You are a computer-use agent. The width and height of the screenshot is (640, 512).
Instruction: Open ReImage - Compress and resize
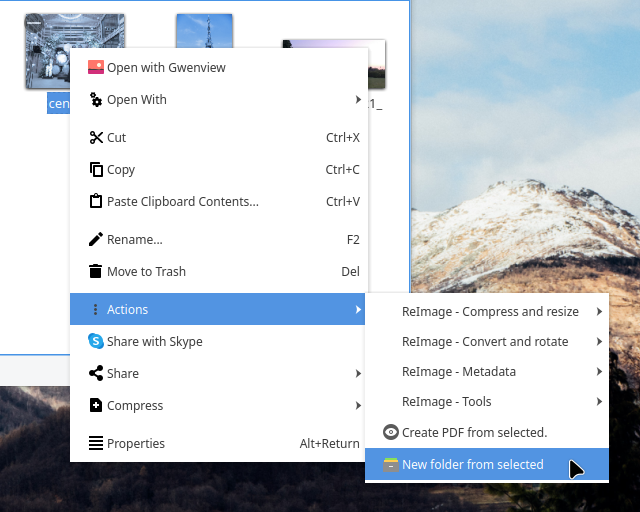click(487, 312)
